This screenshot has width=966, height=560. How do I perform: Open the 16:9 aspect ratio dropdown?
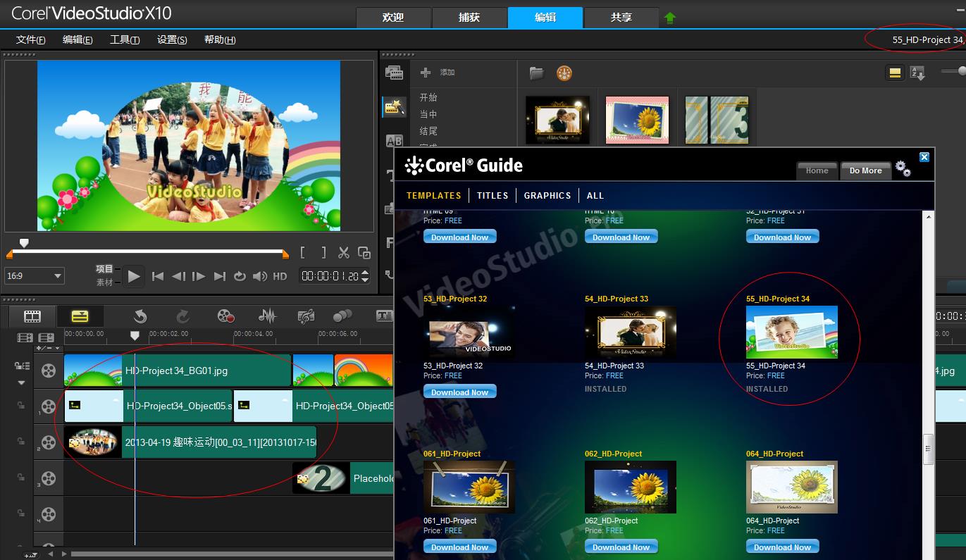coord(35,276)
